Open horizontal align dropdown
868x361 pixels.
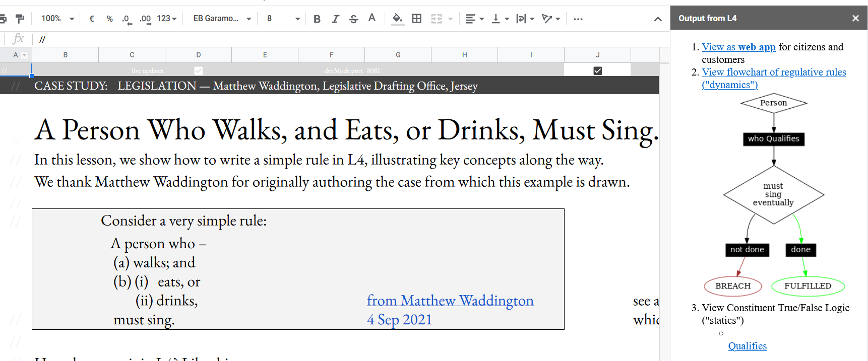[x=474, y=19]
